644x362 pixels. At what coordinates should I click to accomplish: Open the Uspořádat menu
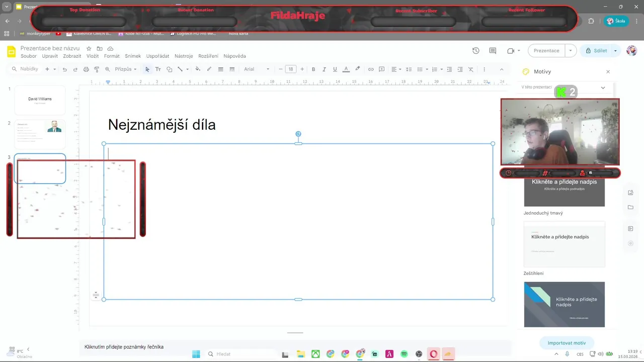pos(157,56)
